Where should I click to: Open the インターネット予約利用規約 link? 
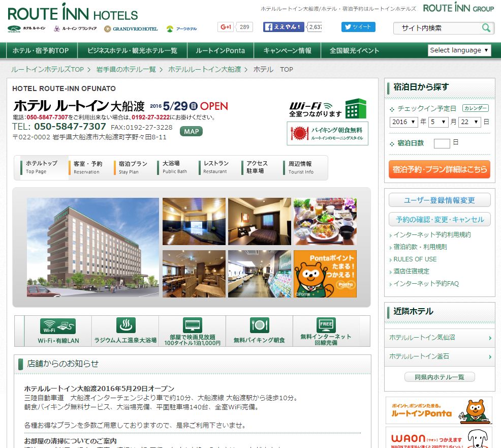point(432,235)
